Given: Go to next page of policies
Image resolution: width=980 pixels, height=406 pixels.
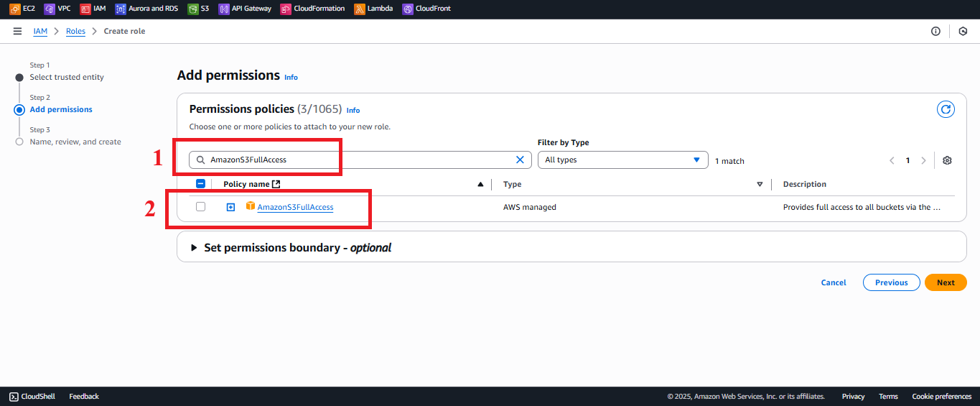Looking at the screenshot, I should [923, 160].
